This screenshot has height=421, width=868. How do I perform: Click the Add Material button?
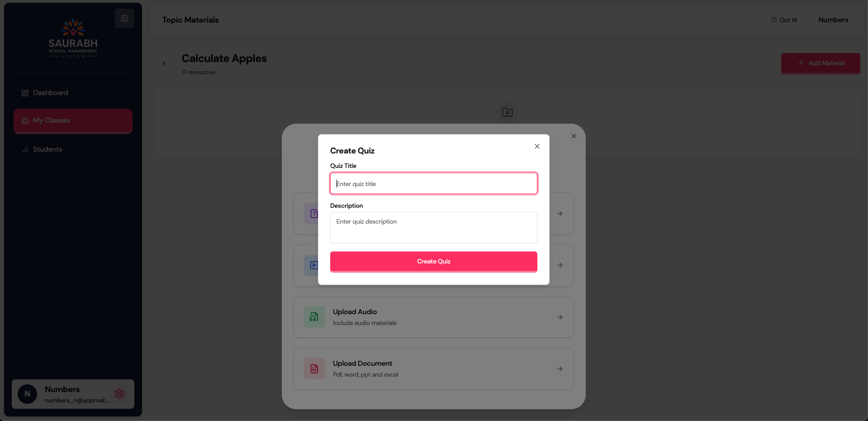click(820, 63)
